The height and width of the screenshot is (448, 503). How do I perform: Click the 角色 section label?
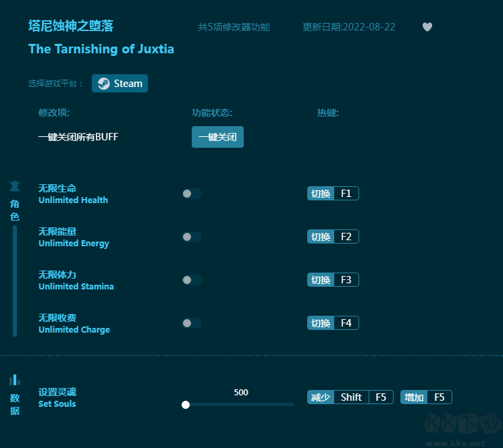[x=15, y=211]
